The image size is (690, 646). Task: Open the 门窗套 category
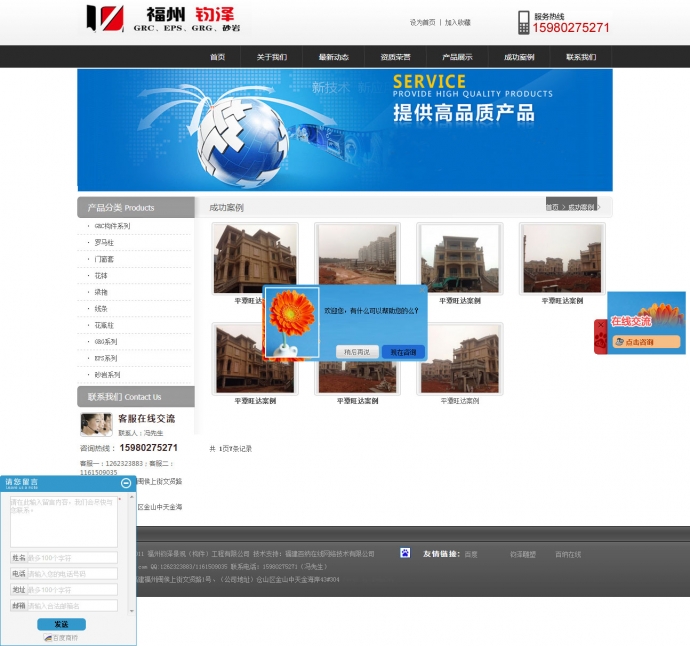(104, 259)
